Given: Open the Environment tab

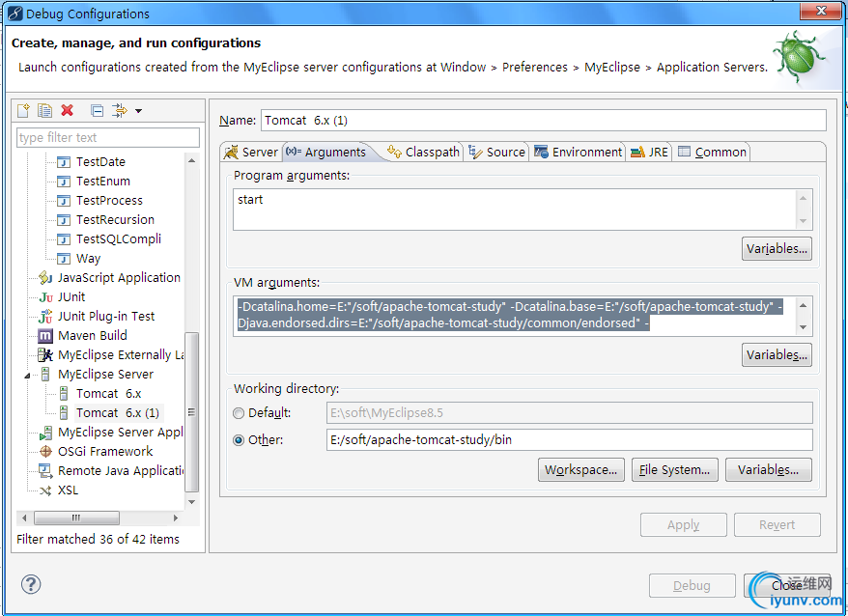Looking at the screenshot, I should [579, 152].
